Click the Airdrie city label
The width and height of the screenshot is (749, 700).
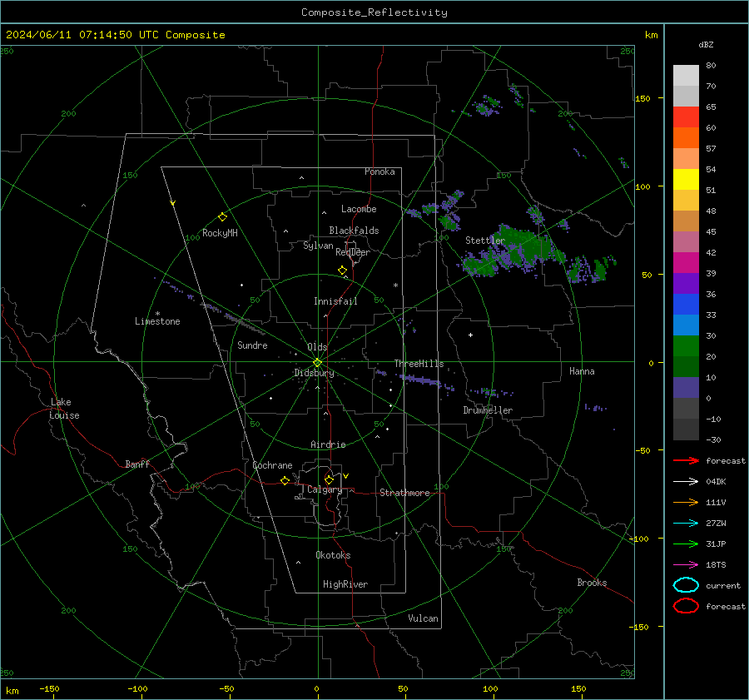328,444
